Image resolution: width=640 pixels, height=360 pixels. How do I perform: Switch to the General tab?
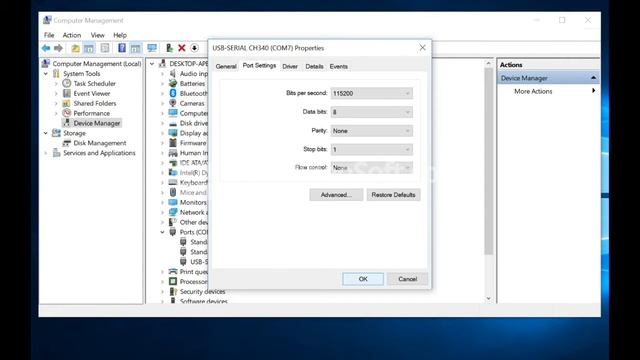[x=226, y=66]
